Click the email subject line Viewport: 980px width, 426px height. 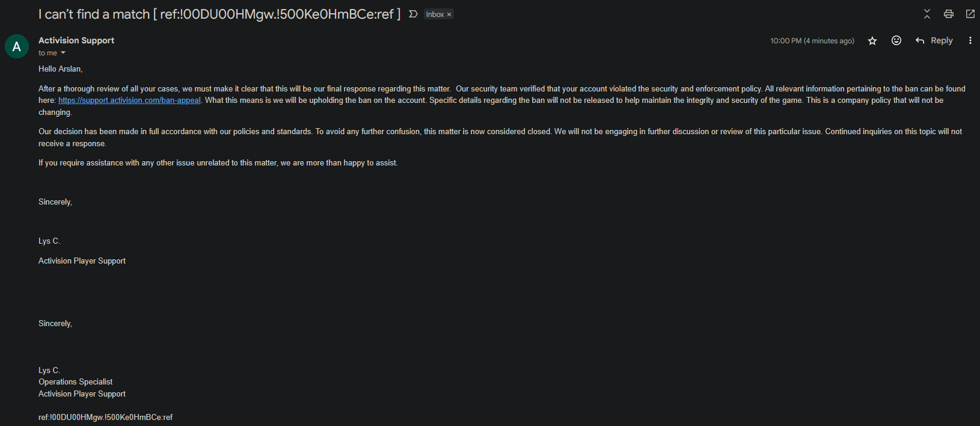coord(219,14)
